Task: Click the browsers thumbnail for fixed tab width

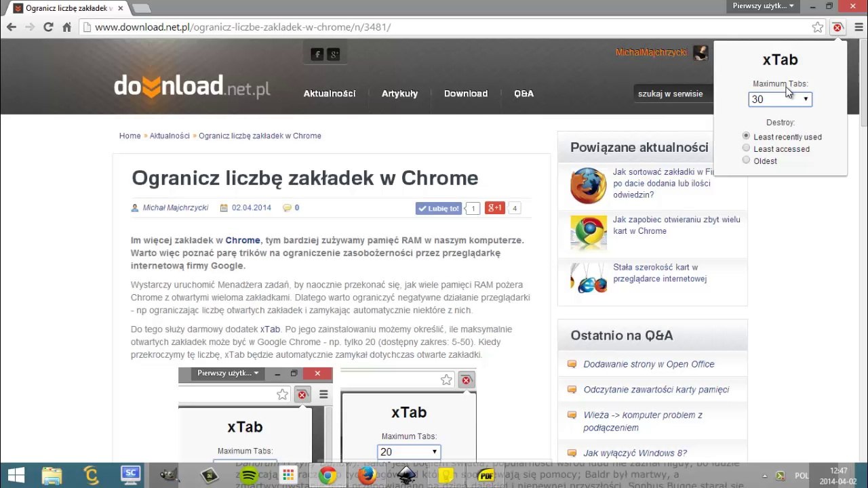Action: coord(588,278)
